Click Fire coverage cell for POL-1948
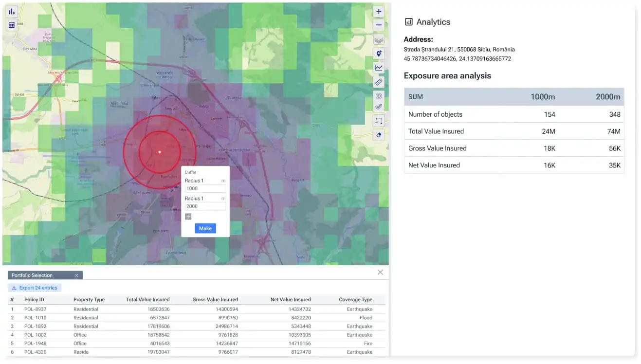The image size is (641, 364). tap(368, 343)
